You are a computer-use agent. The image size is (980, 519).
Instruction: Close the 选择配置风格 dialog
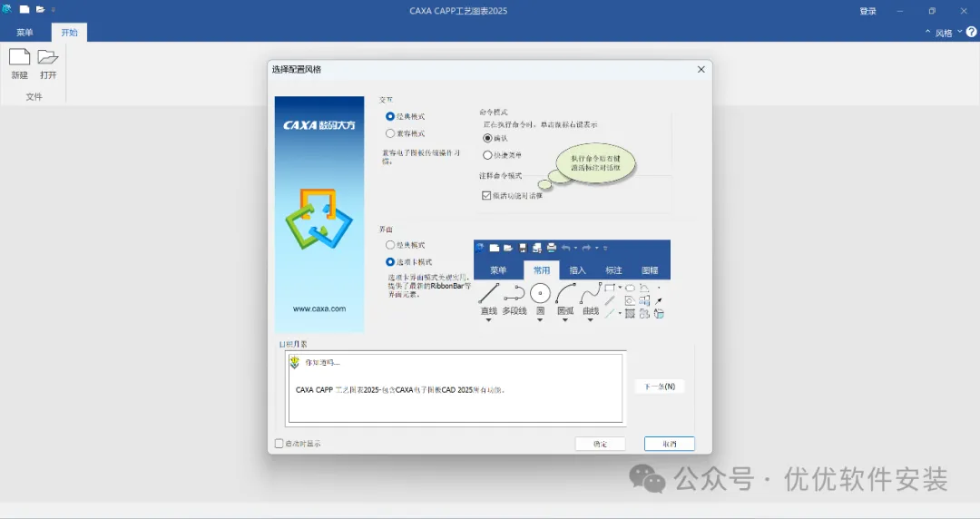coord(701,69)
